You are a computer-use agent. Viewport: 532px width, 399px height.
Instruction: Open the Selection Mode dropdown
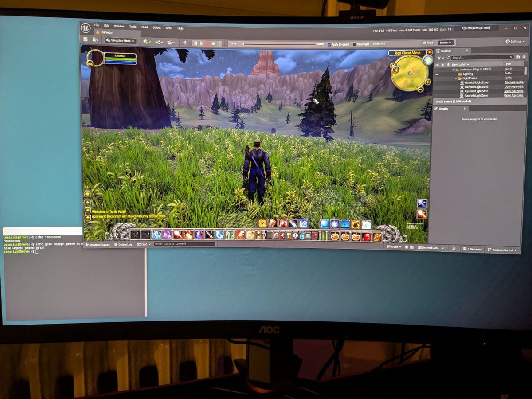pyautogui.click(x=120, y=41)
